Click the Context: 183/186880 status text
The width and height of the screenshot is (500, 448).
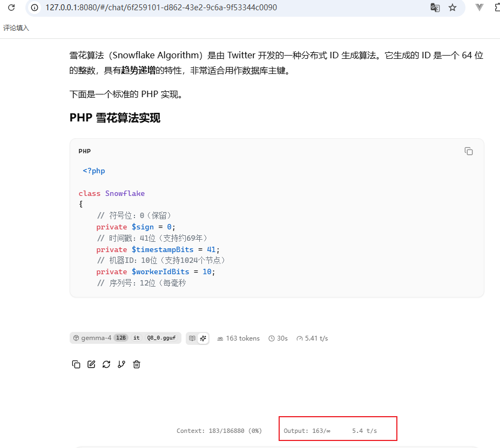[x=219, y=431]
